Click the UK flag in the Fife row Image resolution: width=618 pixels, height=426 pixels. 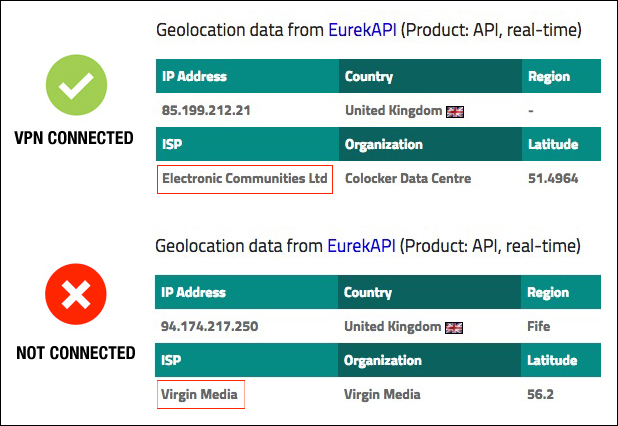455,327
